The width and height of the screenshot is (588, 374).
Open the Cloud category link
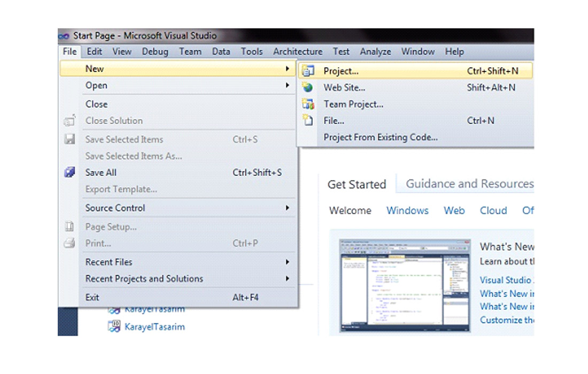493,210
